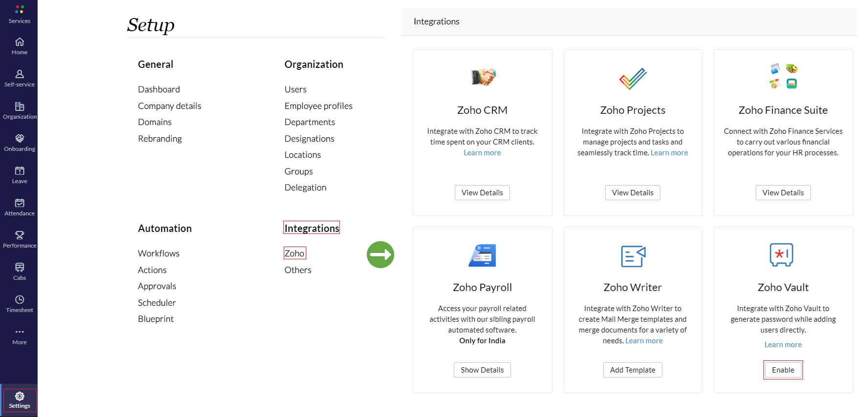Follow Learn more link under Zoho Vault
This screenshot has width=868, height=417.
coord(783,345)
